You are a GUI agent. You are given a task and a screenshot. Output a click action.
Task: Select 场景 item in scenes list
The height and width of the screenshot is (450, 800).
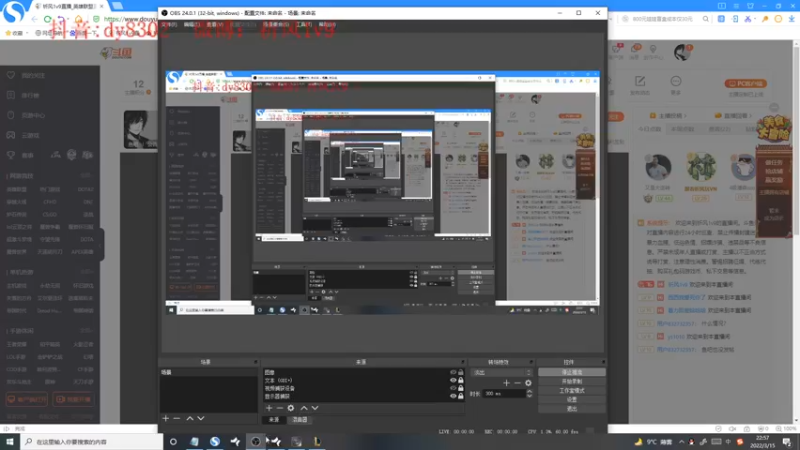(x=209, y=372)
